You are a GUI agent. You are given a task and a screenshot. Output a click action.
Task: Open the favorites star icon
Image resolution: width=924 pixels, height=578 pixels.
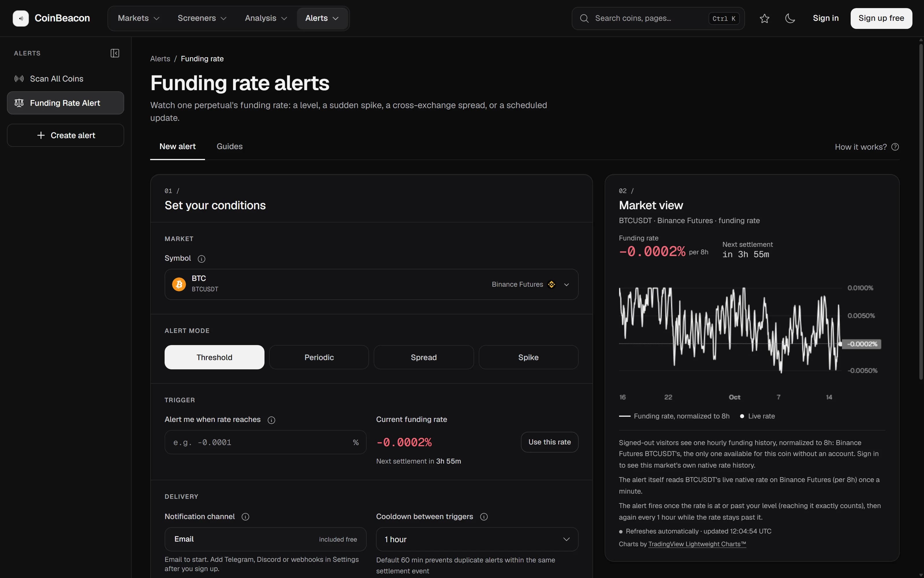pyautogui.click(x=764, y=18)
